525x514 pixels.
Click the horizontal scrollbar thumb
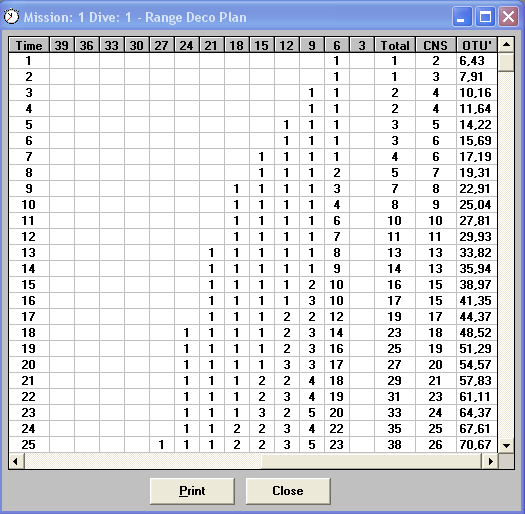[x=143, y=461]
